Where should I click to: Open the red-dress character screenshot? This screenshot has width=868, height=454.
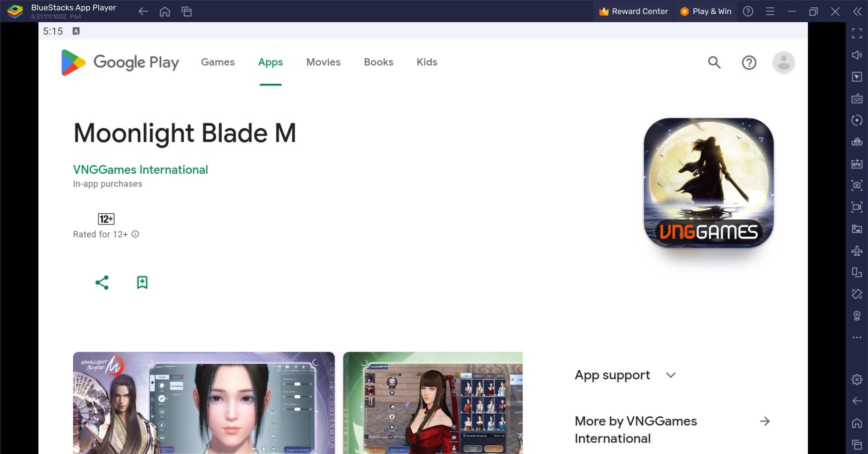pos(433,403)
